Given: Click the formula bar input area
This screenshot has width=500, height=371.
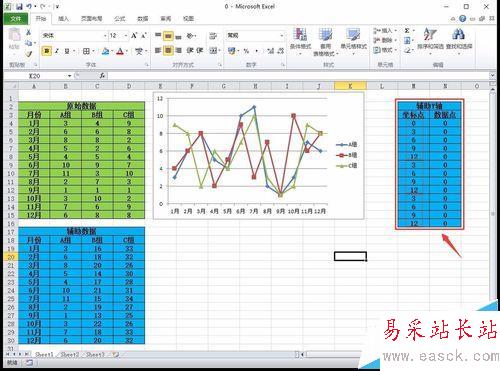Looking at the screenshot, I should [298, 76].
